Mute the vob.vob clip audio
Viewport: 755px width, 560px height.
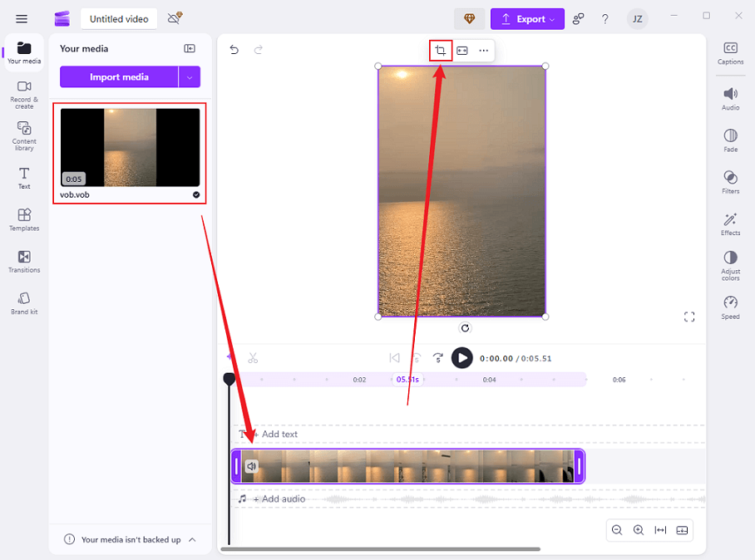tap(252, 466)
